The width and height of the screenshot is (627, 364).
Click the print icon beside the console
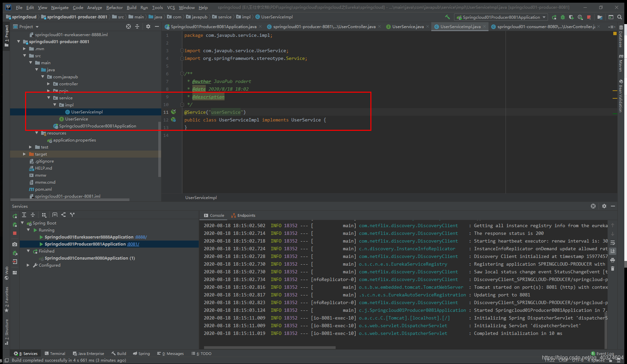pyautogui.click(x=613, y=260)
